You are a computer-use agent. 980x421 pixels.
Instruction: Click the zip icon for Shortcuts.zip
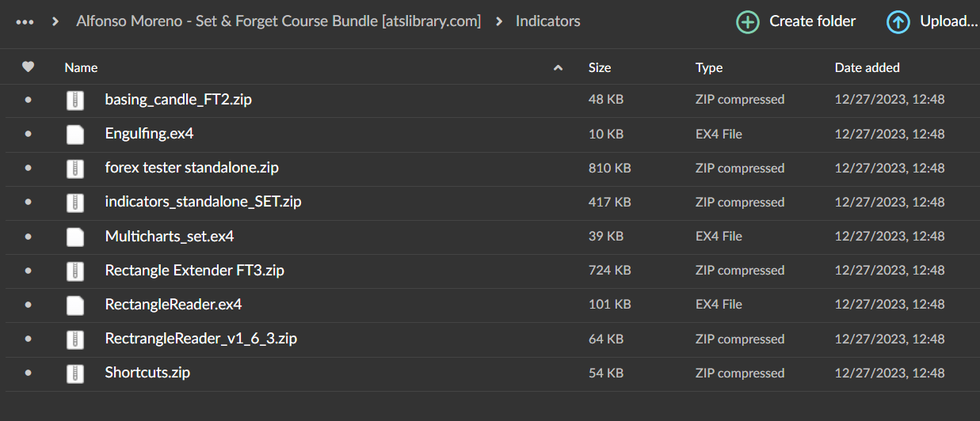point(75,373)
